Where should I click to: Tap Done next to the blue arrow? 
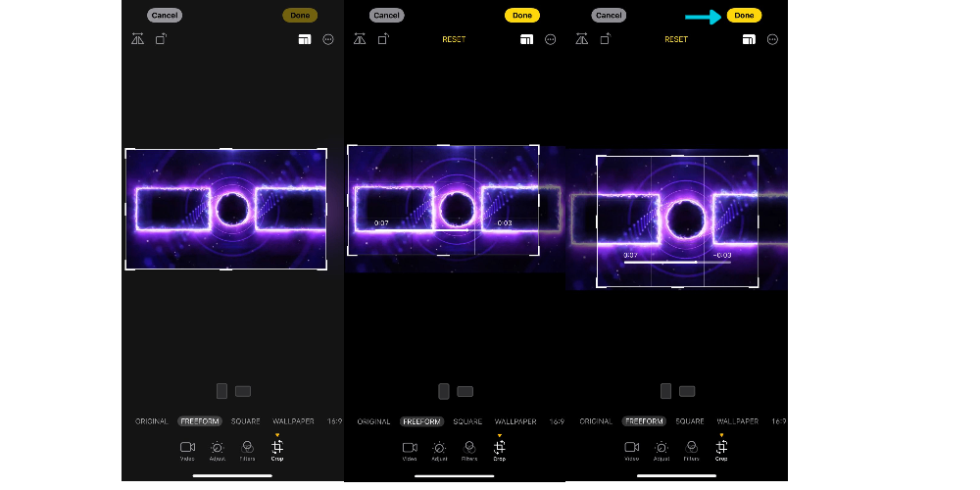pyautogui.click(x=744, y=15)
